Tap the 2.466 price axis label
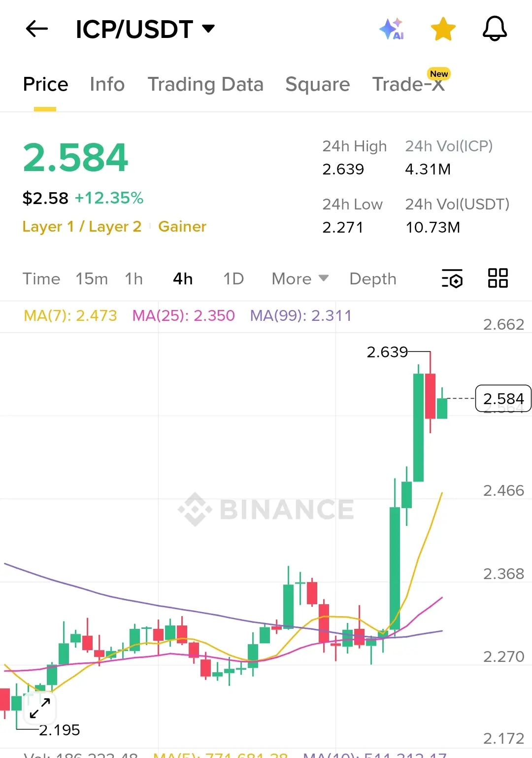The image size is (532, 758). pyautogui.click(x=503, y=490)
